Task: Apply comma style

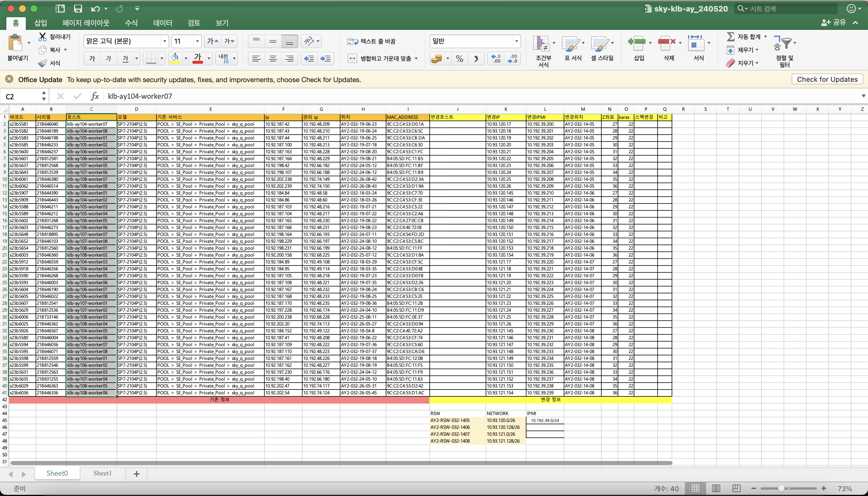Action: (x=476, y=59)
